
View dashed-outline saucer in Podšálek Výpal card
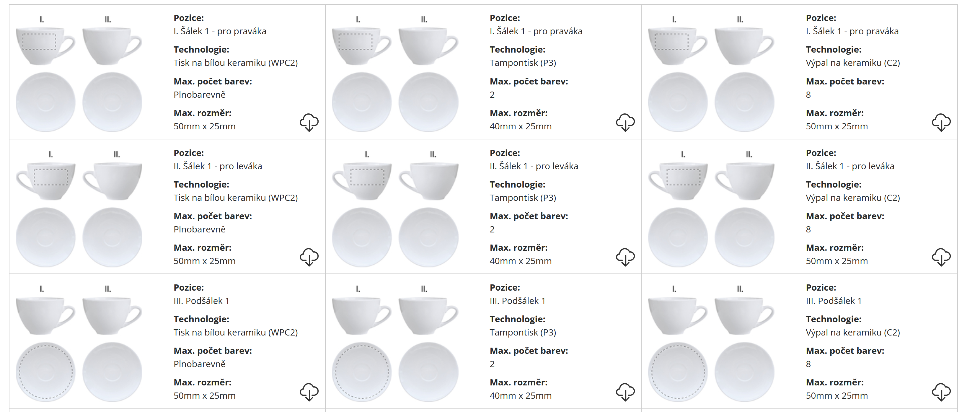click(x=678, y=372)
